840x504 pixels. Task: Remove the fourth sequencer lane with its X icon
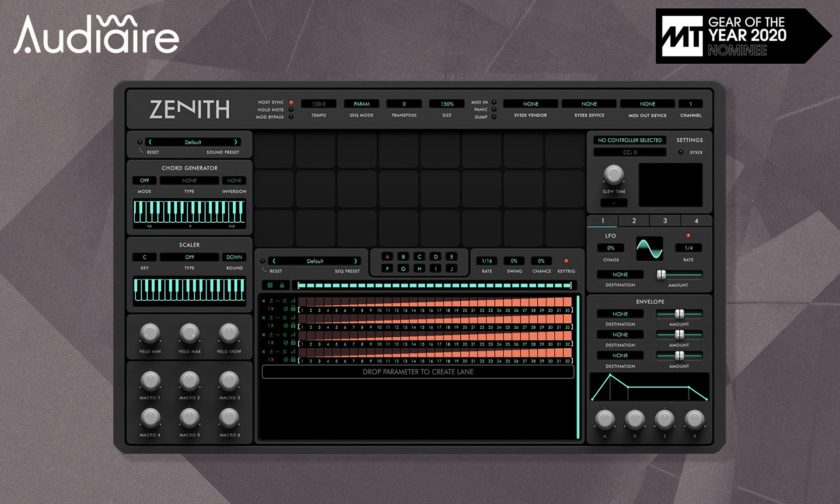[x=263, y=352]
